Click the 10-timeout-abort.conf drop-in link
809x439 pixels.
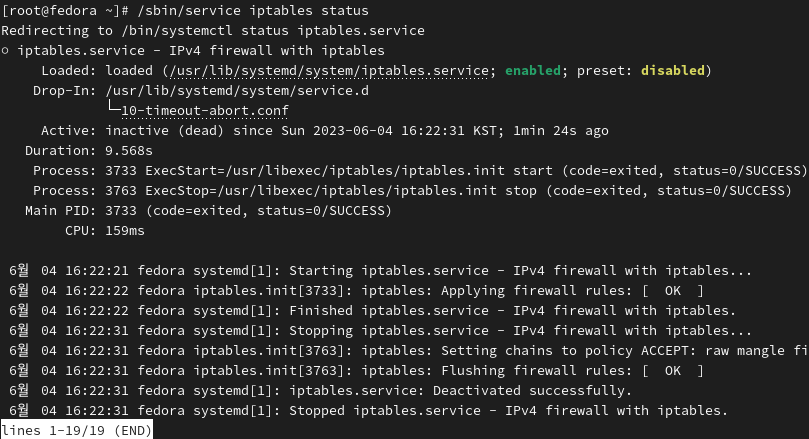204,111
